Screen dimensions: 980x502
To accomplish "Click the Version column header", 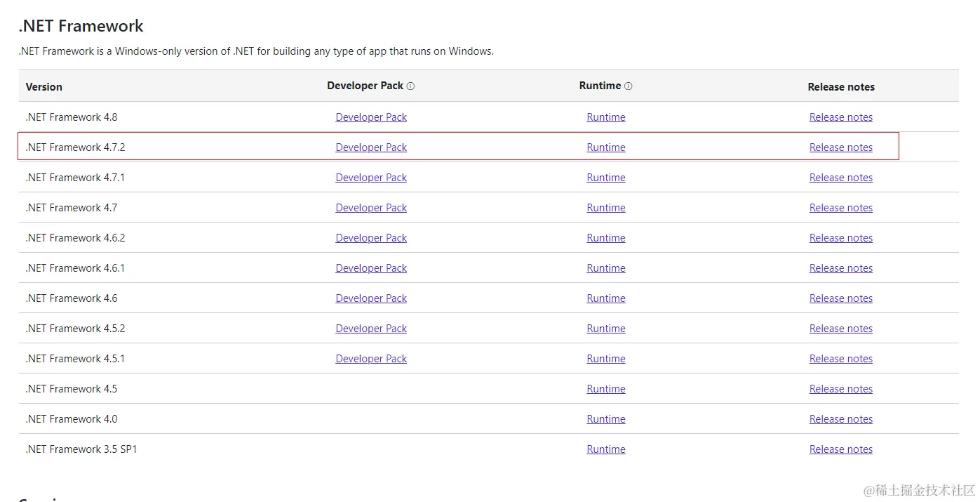I will (44, 87).
